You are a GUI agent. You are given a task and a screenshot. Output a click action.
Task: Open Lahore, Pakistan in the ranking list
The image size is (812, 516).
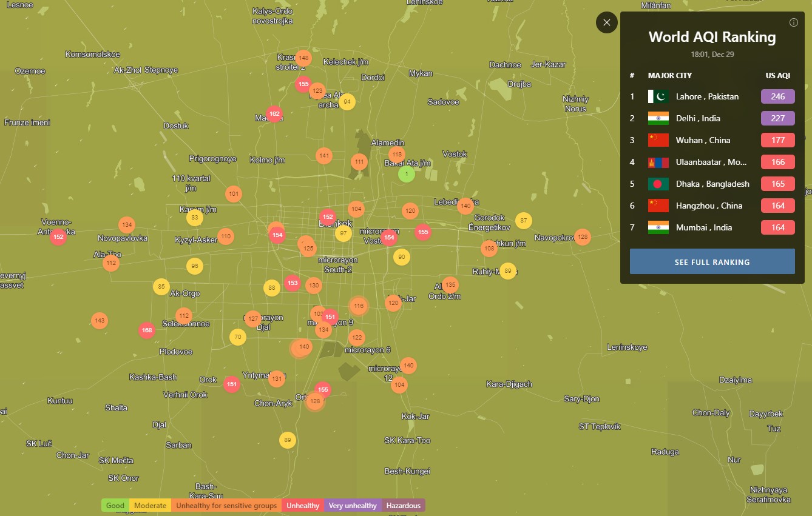(707, 96)
